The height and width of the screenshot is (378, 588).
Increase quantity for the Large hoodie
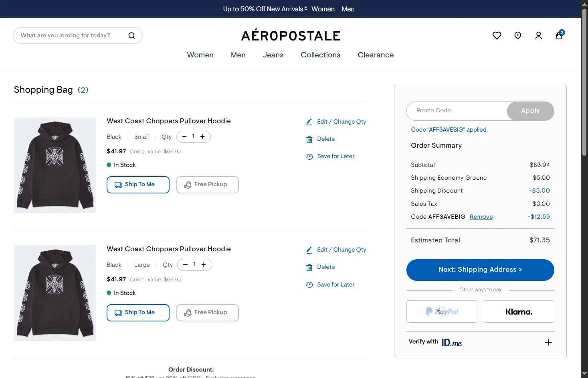(x=204, y=265)
